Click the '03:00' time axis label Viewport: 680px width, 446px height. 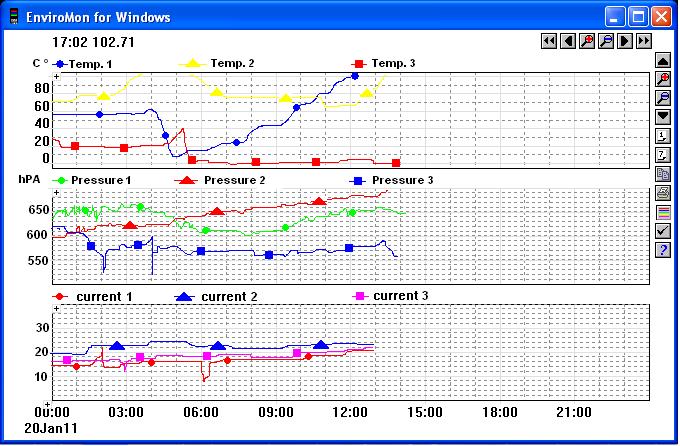pos(126,412)
